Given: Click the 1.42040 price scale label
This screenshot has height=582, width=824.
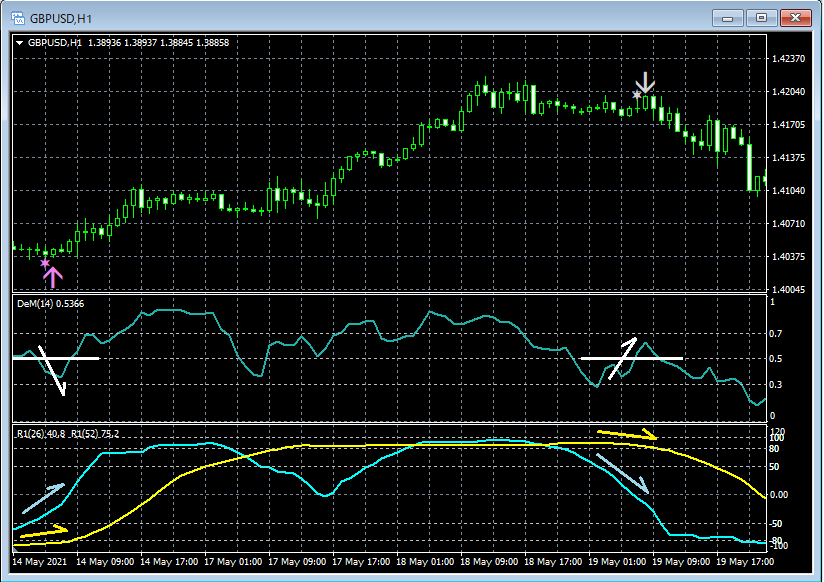Looking at the screenshot, I should coord(790,92).
